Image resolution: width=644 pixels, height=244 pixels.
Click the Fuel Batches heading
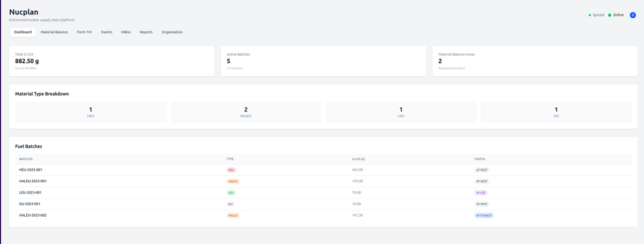pos(28,146)
